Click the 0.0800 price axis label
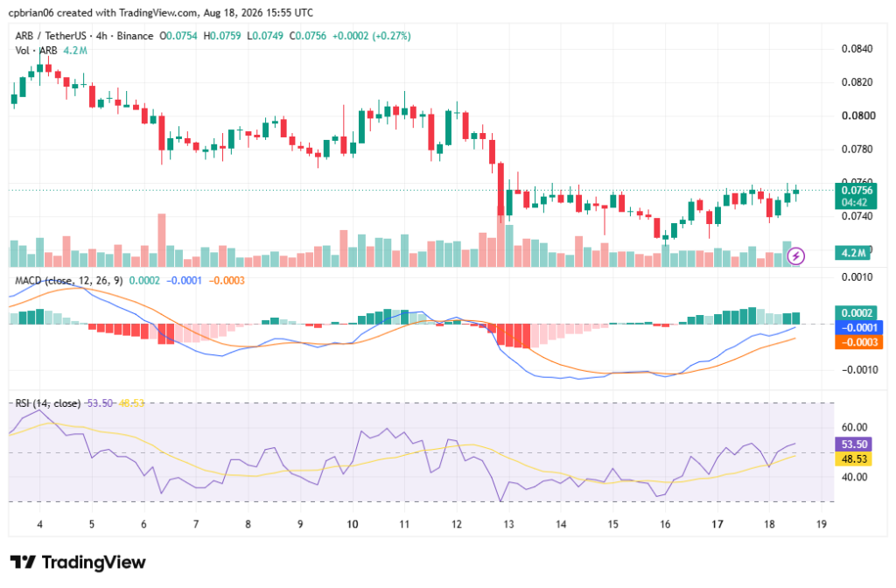The height and width of the screenshot is (588, 896). pos(858,116)
